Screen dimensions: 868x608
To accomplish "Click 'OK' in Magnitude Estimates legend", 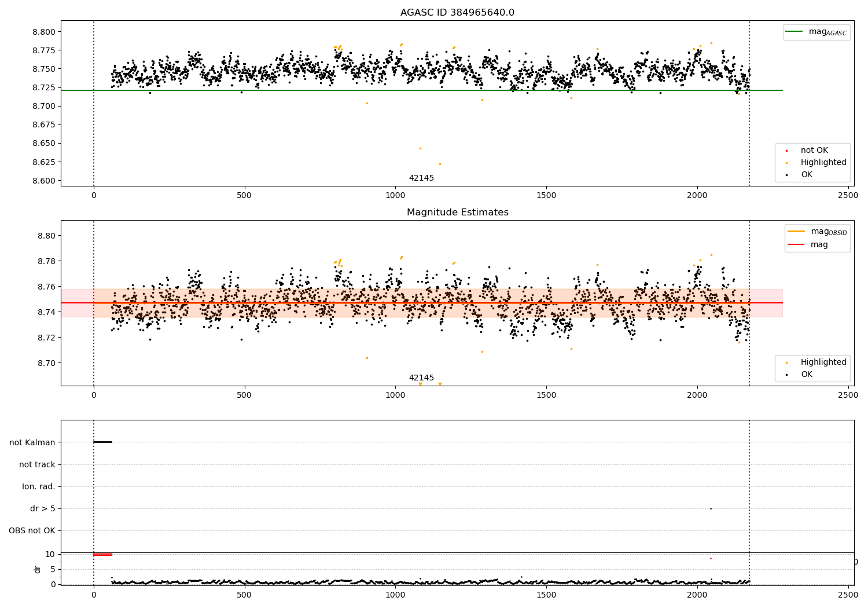I will [x=806, y=375].
